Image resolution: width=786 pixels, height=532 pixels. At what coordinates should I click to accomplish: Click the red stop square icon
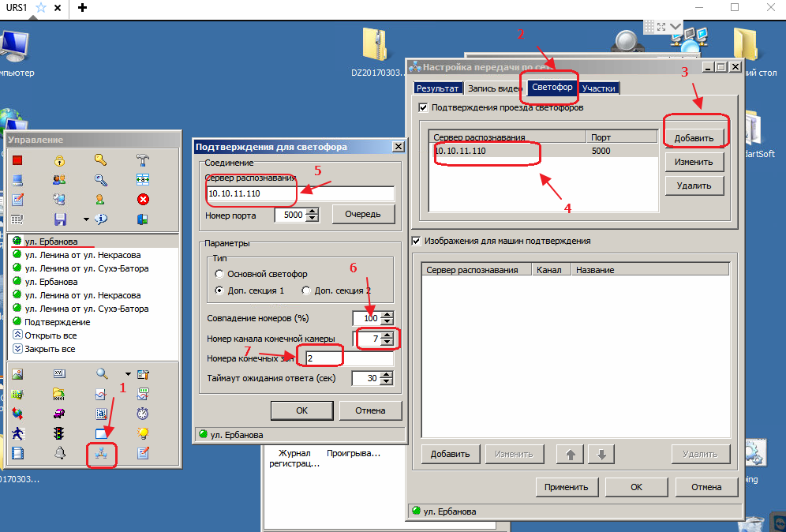tap(17, 159)
